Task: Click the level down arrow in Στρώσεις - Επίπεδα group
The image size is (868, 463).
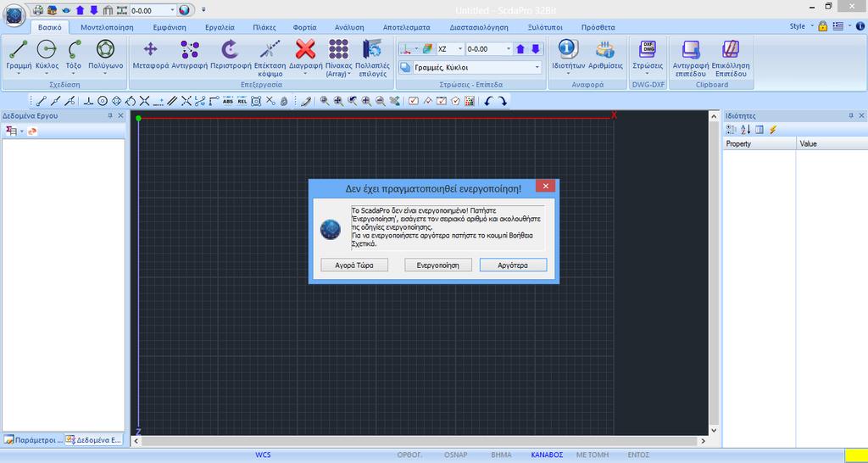Action: click(536, 49)
